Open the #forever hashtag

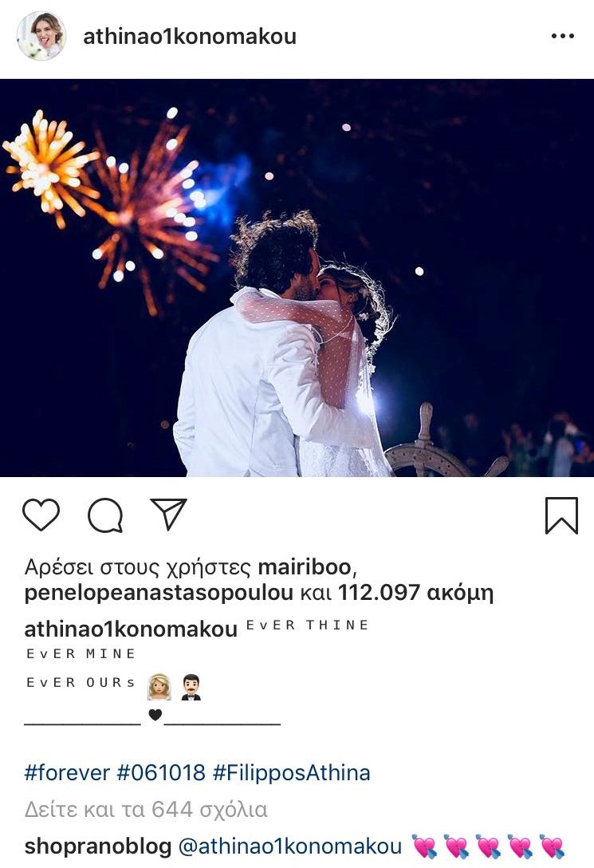coord(67,773)
